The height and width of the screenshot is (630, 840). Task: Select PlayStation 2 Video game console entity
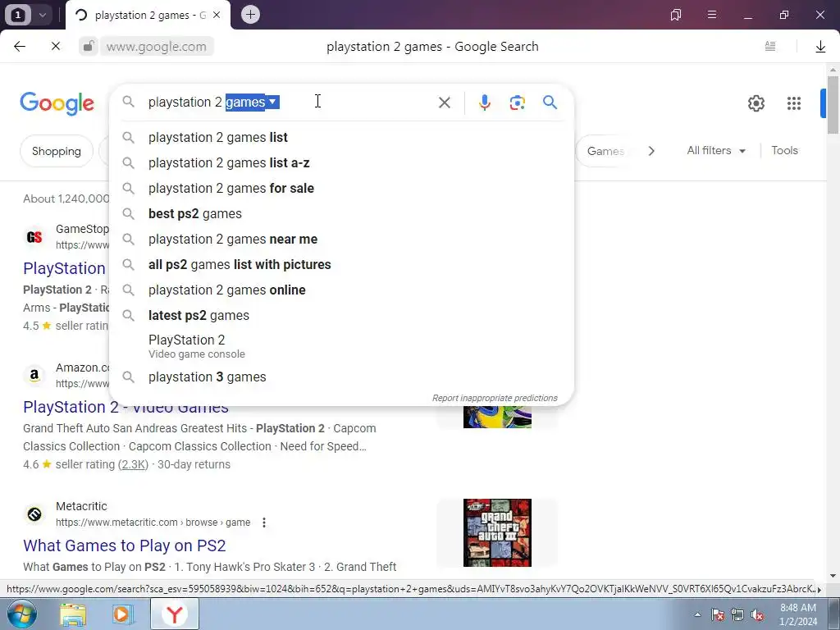click(341, 346)
